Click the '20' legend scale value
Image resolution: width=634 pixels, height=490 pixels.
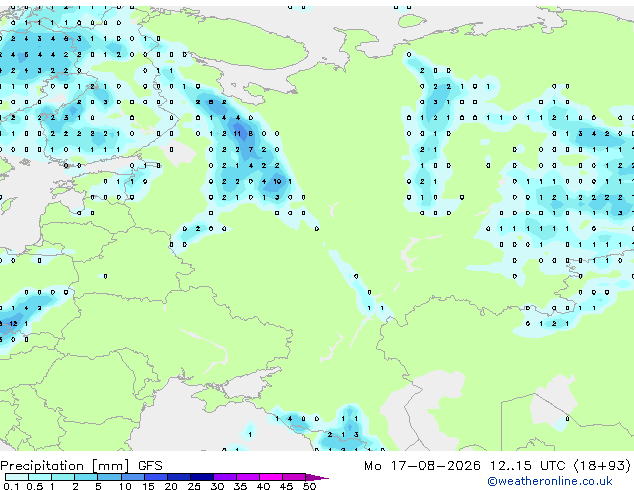pyautogui.click(x=171, y=486)
